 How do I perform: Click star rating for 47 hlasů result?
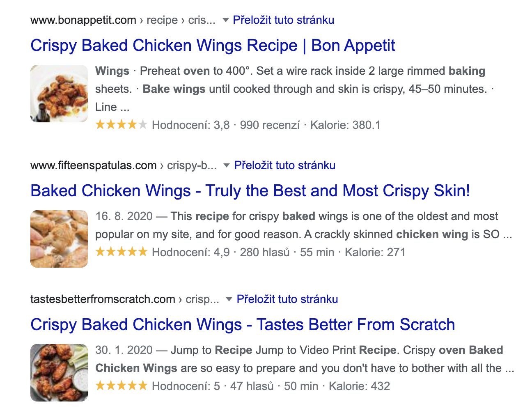pos(121,385)
